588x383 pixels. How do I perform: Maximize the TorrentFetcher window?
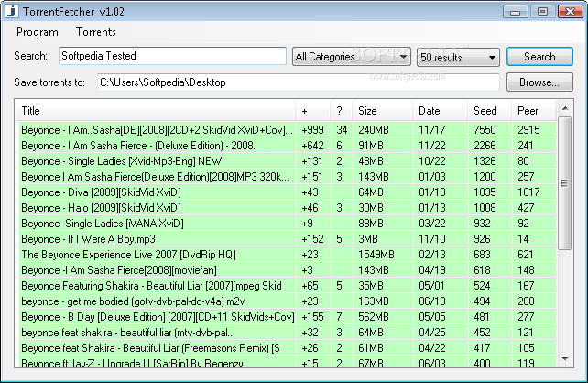(x=542, y=12)
